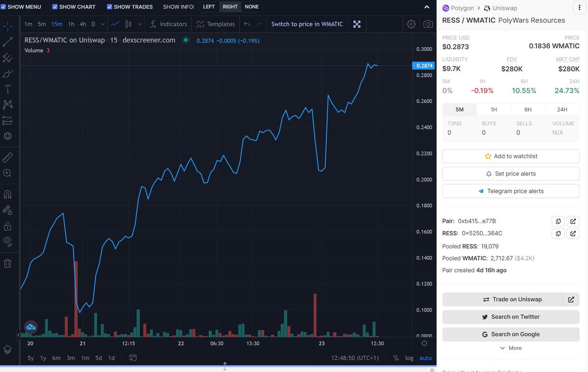Click Trade on Uniswap button
The width and height of the screenshot is (588, 372).
pyautogui.click(x=503, y=299)
